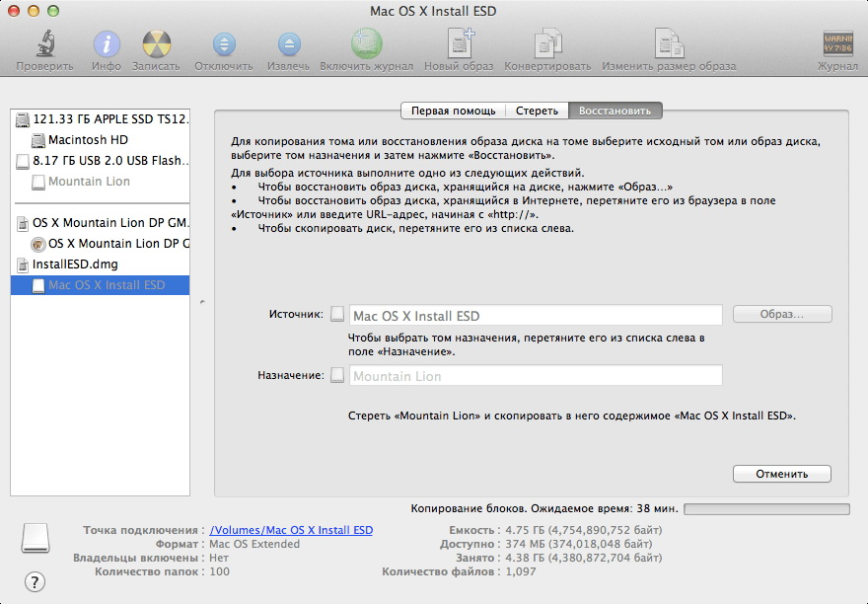Click the available space value '374 МБ'
Screen dimensions: 868x604
click(578, 544)
